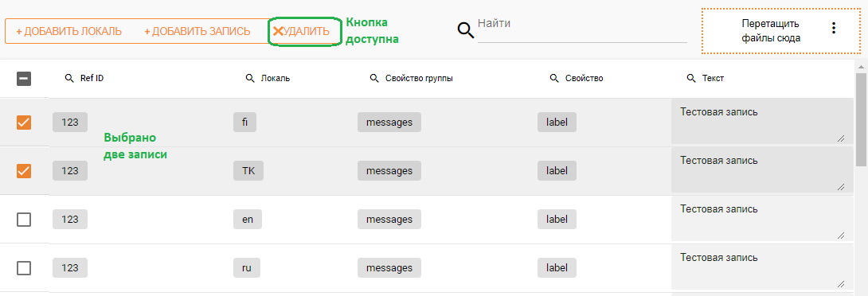This screenshot has width=868, height=296.
Task: Click the Добавить запись button
Action: coord(197,32)
